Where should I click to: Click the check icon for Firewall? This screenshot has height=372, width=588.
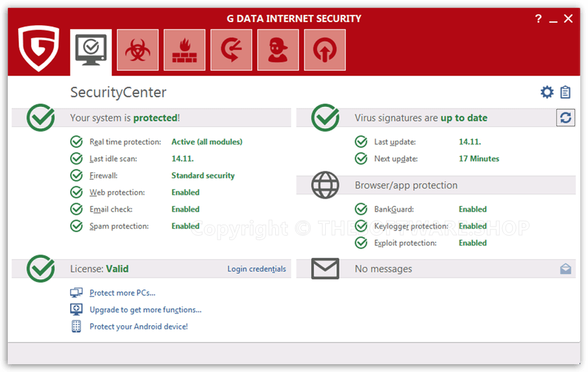pos(77,175)
